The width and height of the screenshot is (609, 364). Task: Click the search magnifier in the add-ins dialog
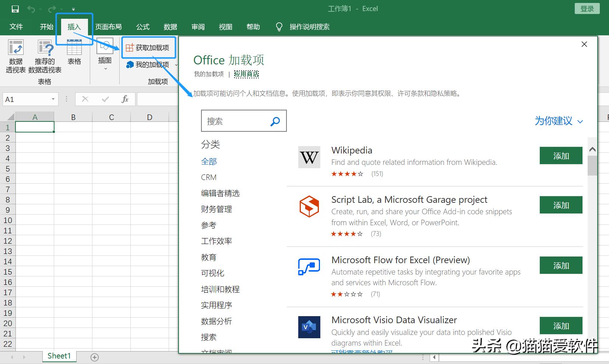click(x=275, y=121)
